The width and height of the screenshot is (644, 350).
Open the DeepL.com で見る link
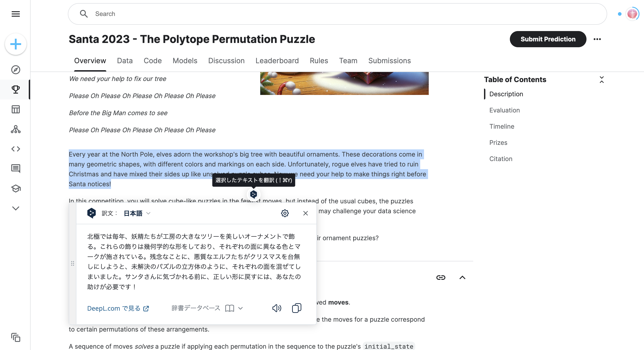[x=118, y=308]
